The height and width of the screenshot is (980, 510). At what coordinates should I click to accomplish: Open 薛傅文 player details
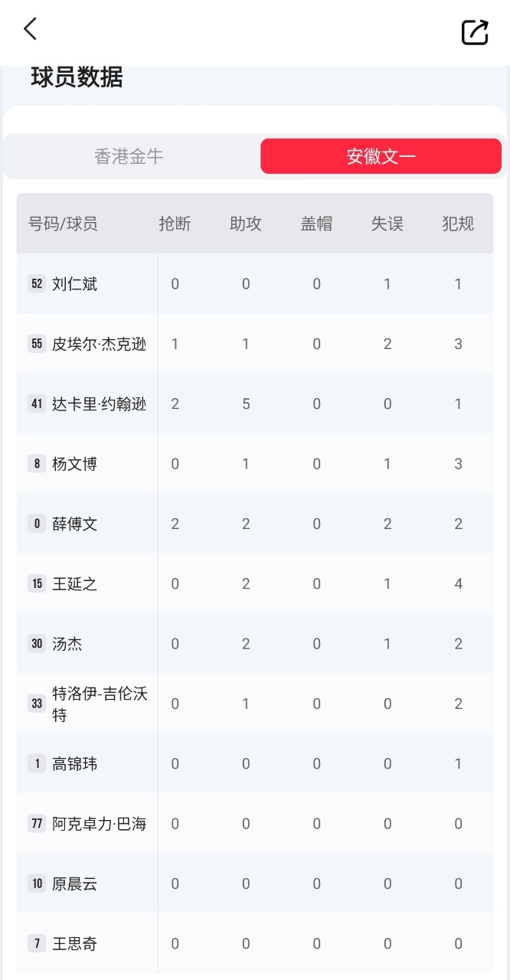point(75,524)
